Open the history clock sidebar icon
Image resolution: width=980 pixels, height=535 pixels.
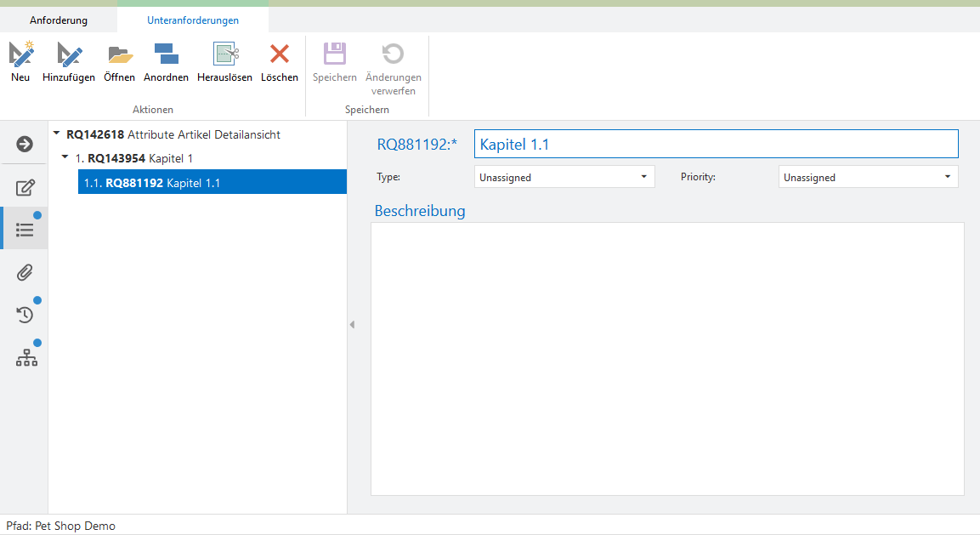click(x=25, y=315)
